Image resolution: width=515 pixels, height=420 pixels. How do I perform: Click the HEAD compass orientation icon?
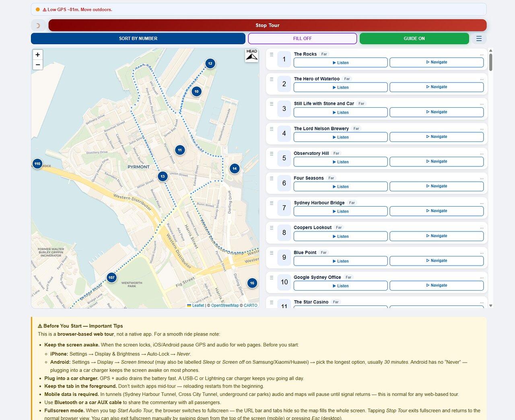252,55
